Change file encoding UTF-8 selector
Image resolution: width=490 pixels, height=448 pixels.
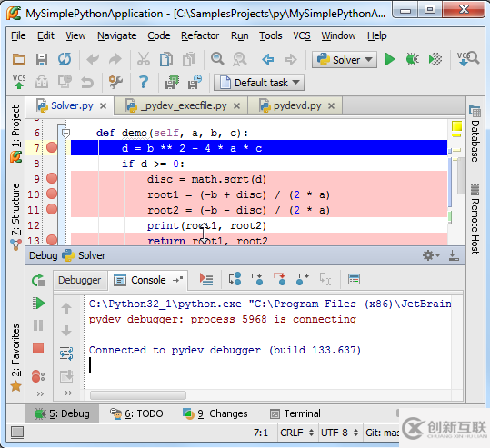click(339, 433)
